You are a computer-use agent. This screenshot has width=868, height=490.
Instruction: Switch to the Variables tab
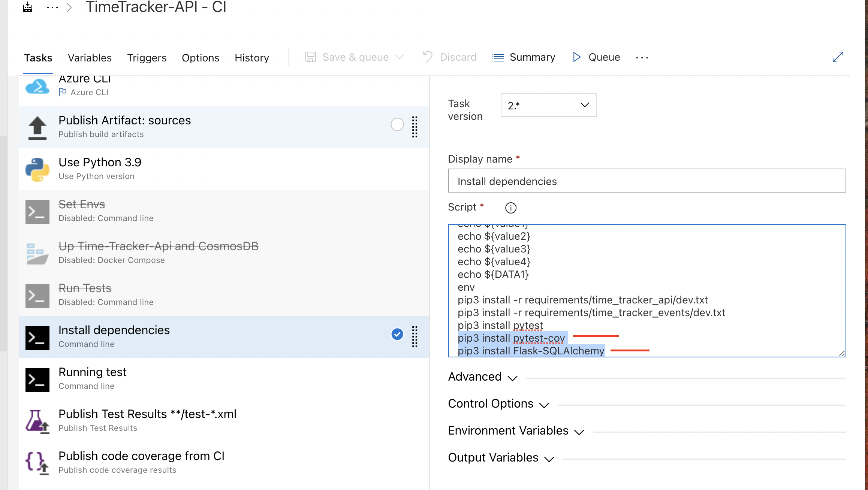click(x=90, y=58)
